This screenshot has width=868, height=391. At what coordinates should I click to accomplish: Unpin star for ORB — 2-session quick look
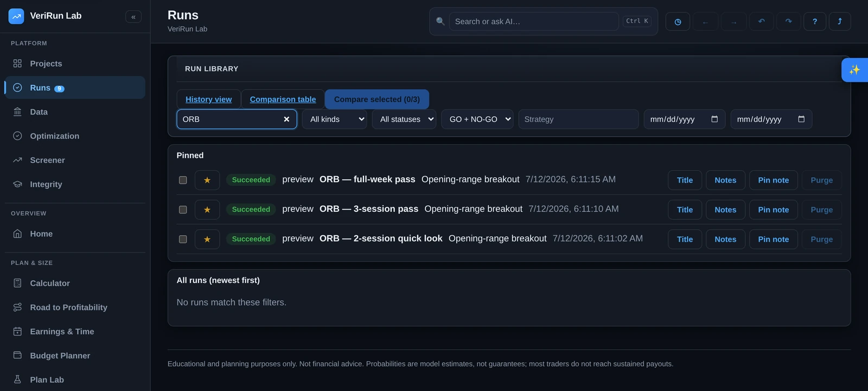[x=207, y=239]
